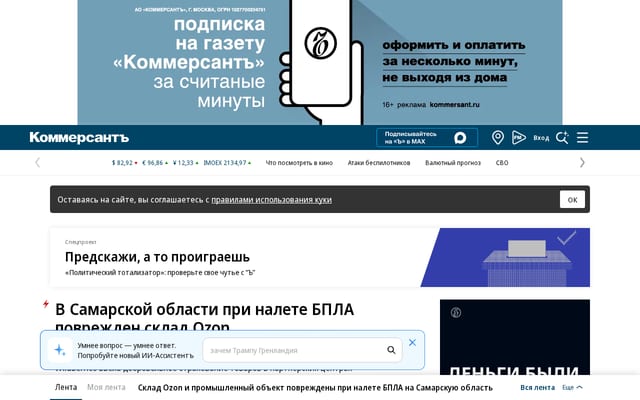This screenshot has width=640, height=400.
Task: Click the euro rate € 96,86
Action: coord(155,163)
